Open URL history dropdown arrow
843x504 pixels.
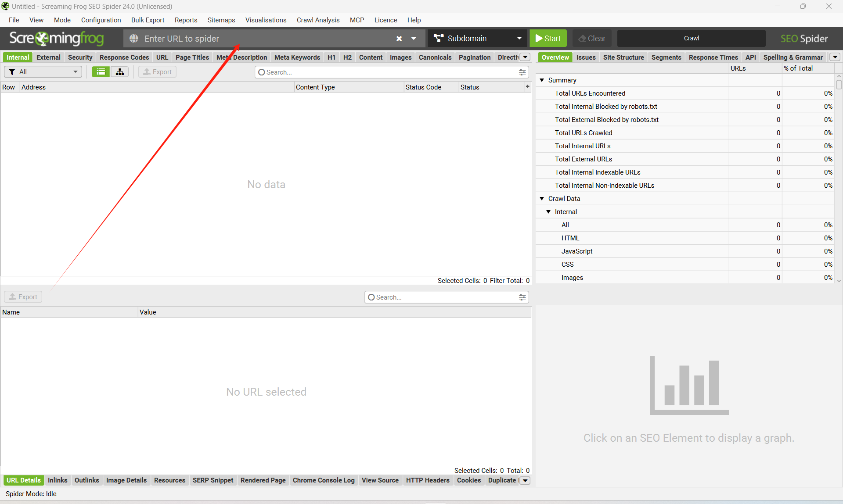(x=414, y=39)
